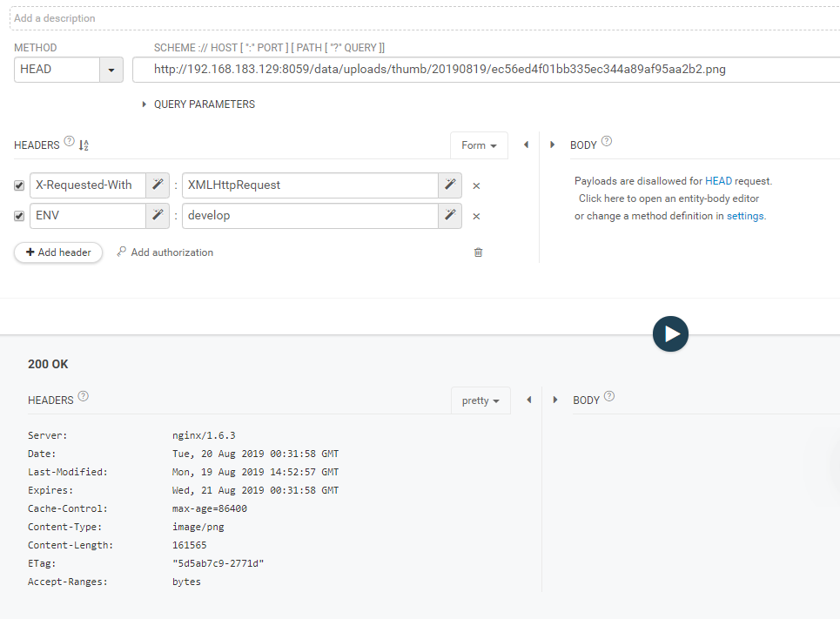Click the Add header button

click(x=58, y=252)
